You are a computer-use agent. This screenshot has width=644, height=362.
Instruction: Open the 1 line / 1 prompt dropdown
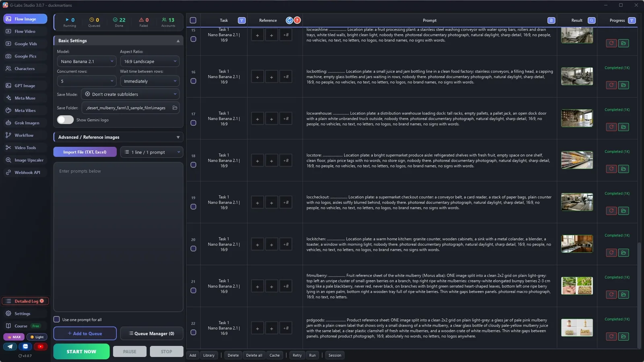click(152, 152)
